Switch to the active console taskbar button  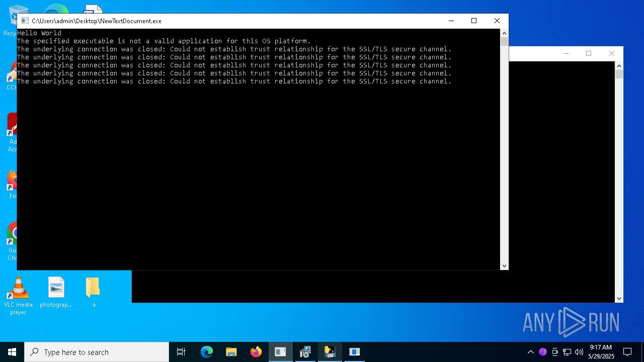280,352
